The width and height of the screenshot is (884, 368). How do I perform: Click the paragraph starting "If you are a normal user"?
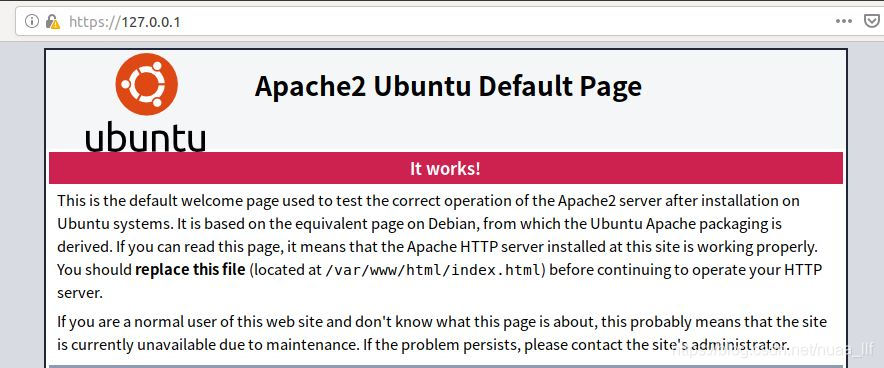441,333
